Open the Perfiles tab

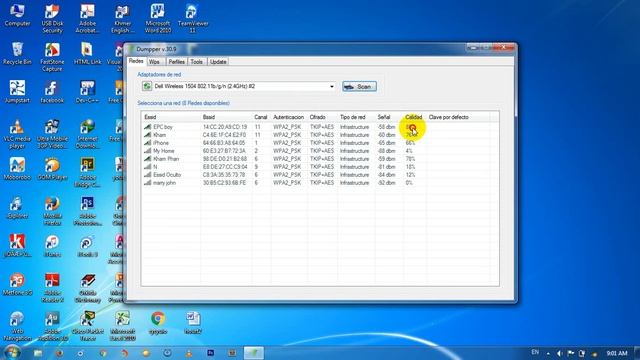click(176, 62)
